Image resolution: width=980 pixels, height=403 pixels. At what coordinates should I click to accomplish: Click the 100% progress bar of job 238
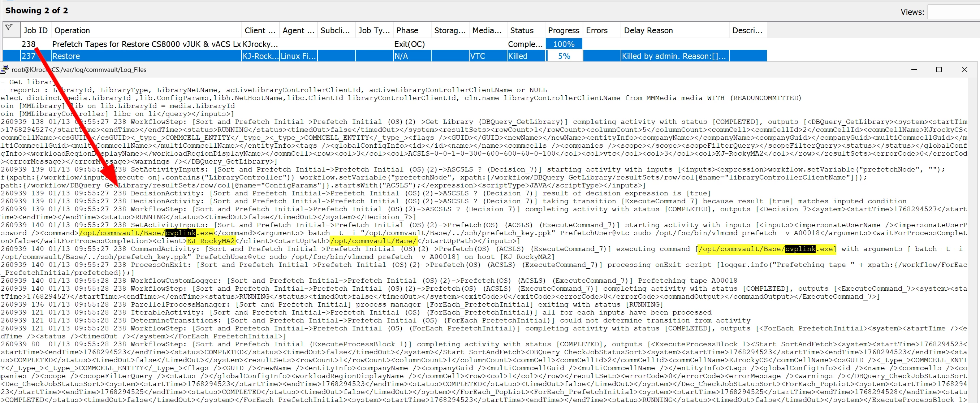pyautogui.click(x=564, y=44)
